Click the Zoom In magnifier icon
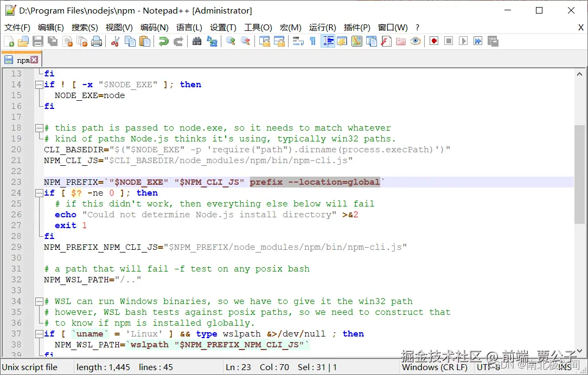The image size is (588, 375). pos(231,41)
